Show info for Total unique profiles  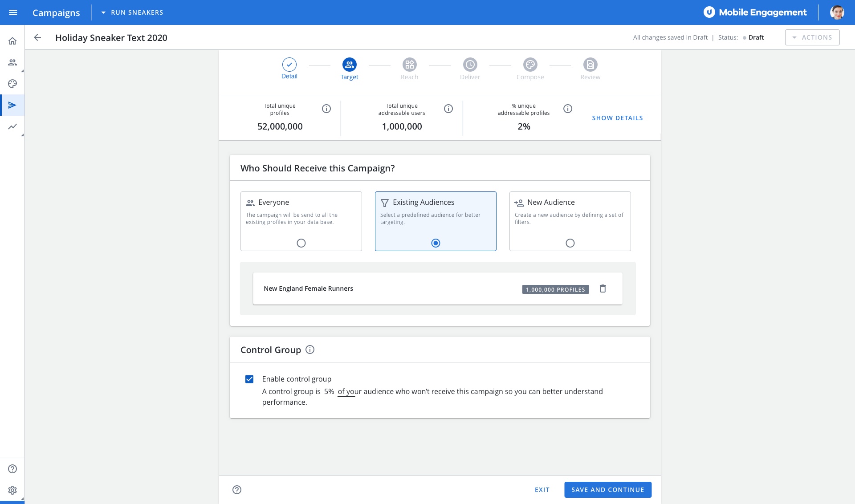pyautogui.click(x=326, y=109)
